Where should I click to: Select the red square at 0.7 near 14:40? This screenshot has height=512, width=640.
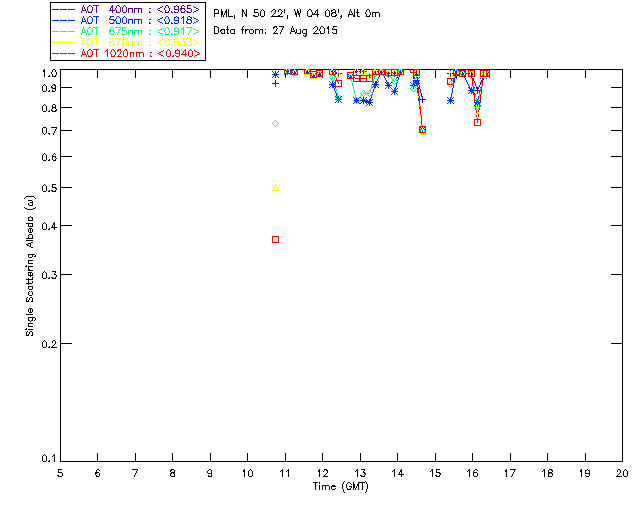coord(422,130)
